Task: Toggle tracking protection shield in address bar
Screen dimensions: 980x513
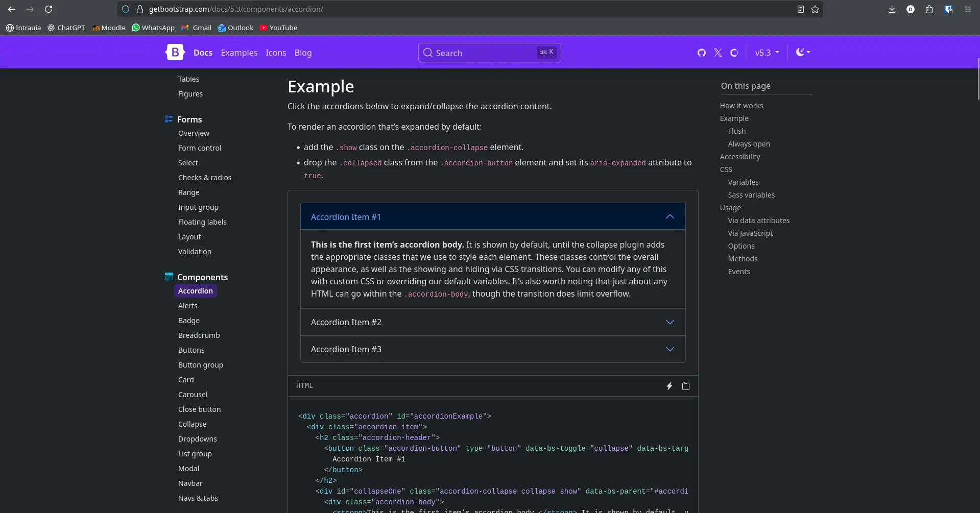Action: click(126, 9)
